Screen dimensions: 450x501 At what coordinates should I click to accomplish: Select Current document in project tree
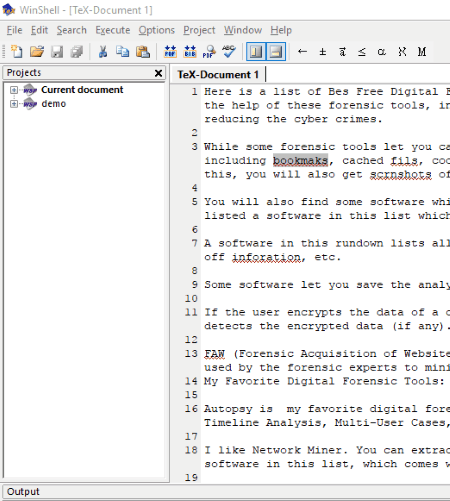click(x=82, y=90)
